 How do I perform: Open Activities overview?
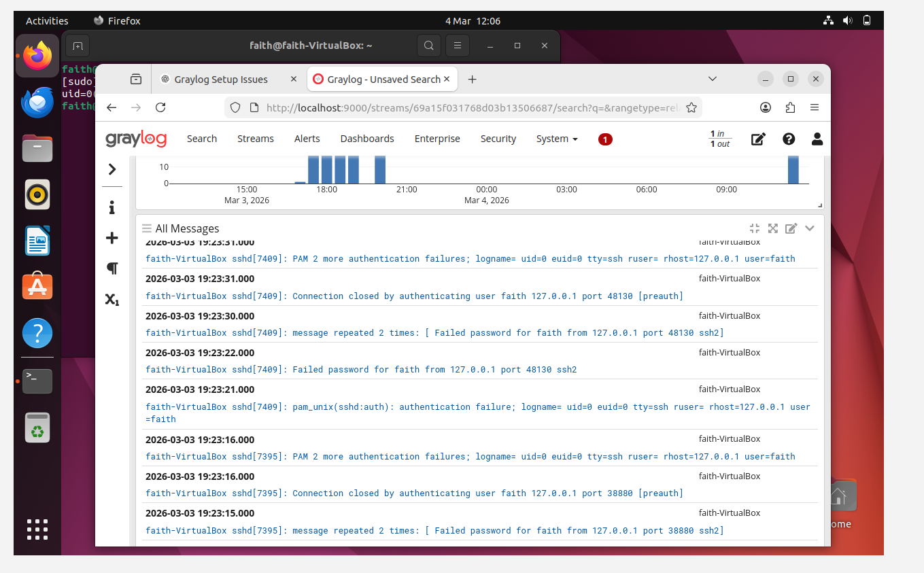[x=47, y=20]
